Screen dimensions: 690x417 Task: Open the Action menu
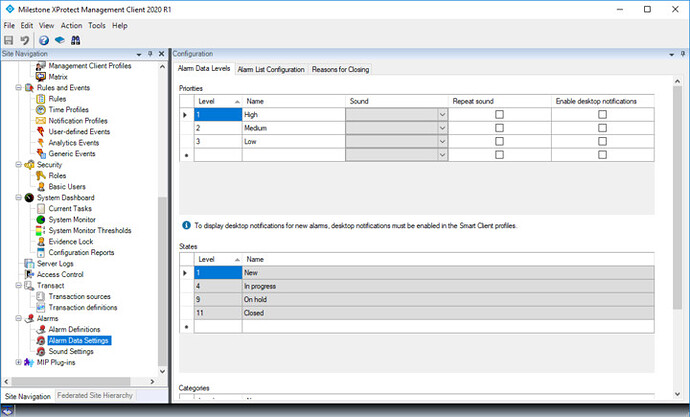coord(71,26)
